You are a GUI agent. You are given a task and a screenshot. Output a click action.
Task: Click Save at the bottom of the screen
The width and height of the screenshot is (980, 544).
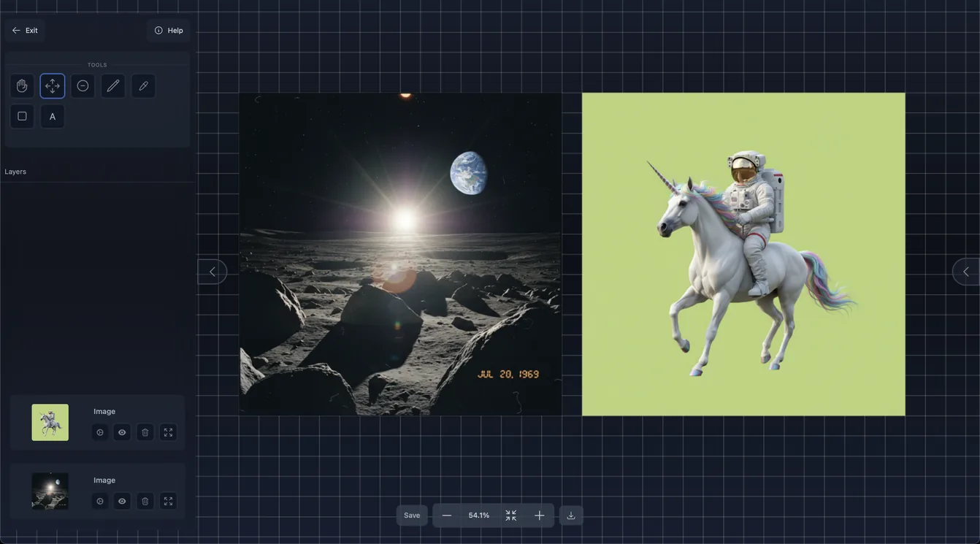tap(411, 514)
